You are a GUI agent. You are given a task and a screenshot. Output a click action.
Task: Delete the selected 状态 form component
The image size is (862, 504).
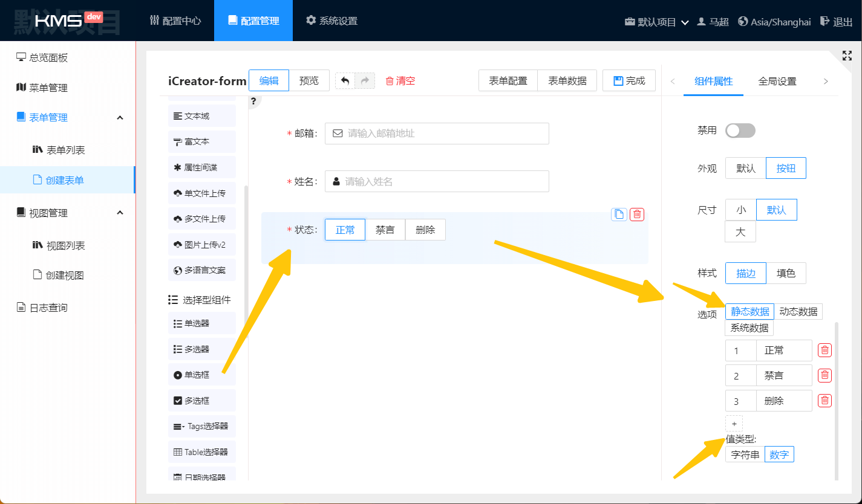click(637, 214)
